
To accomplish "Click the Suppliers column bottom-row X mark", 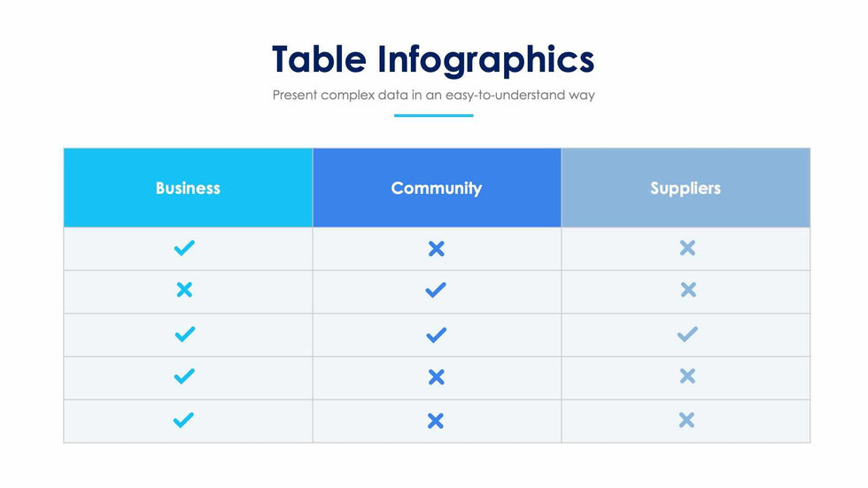I will [687, 420].
